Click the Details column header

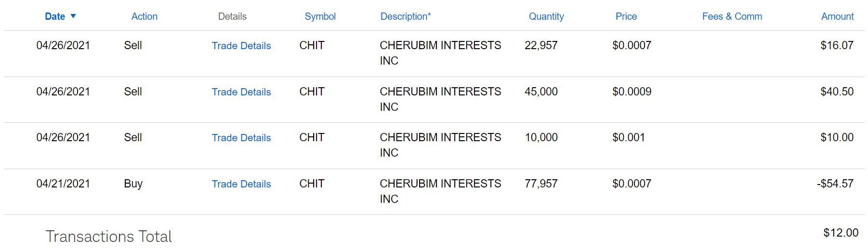pos(232,16)
